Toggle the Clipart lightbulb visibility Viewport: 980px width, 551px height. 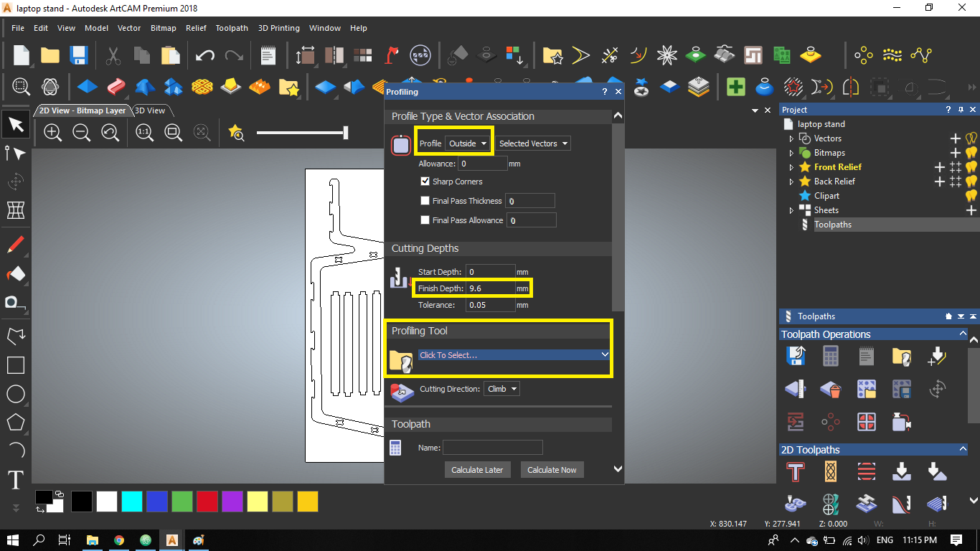coord(972,196)
